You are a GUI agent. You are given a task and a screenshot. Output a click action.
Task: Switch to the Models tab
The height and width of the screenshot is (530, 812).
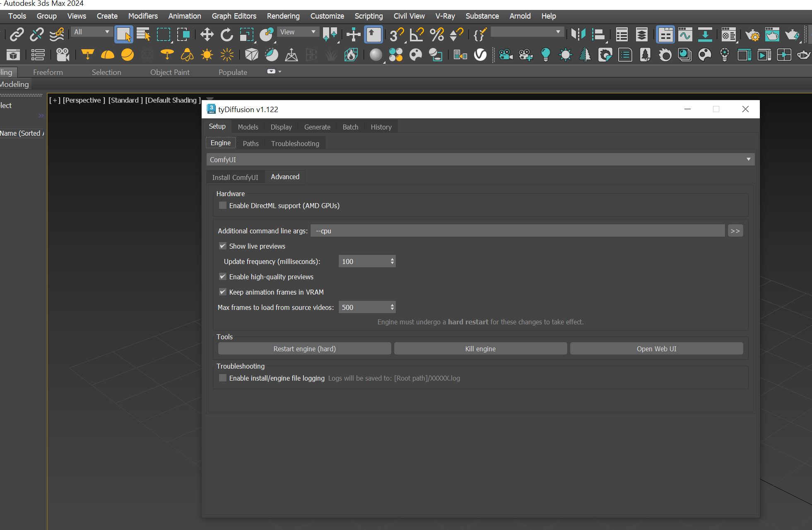(248, 127)
